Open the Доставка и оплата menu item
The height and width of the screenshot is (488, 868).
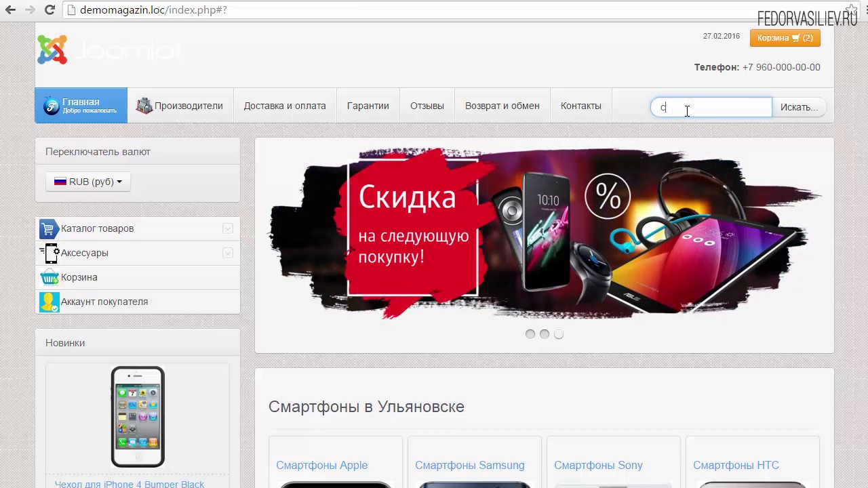pyautogui.click(x=285, y=106)
